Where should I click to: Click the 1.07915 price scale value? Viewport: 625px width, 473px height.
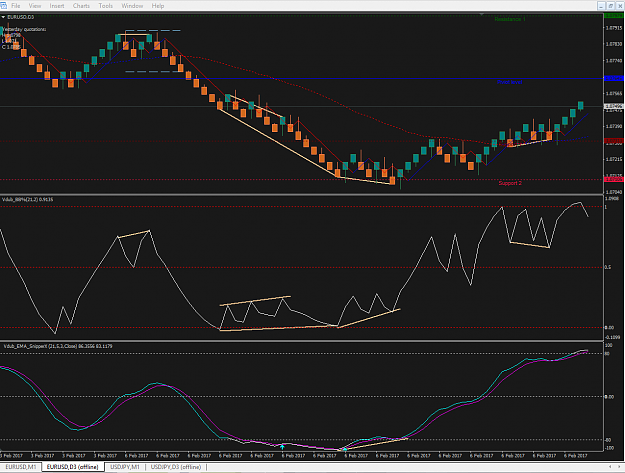tap(614, 28)
